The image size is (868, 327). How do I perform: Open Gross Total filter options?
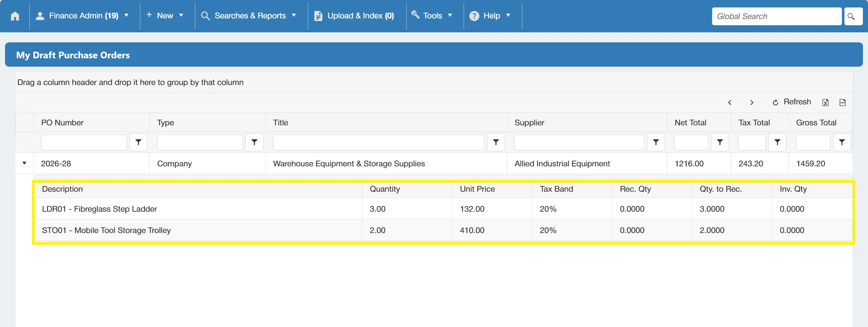click(842, 142)
